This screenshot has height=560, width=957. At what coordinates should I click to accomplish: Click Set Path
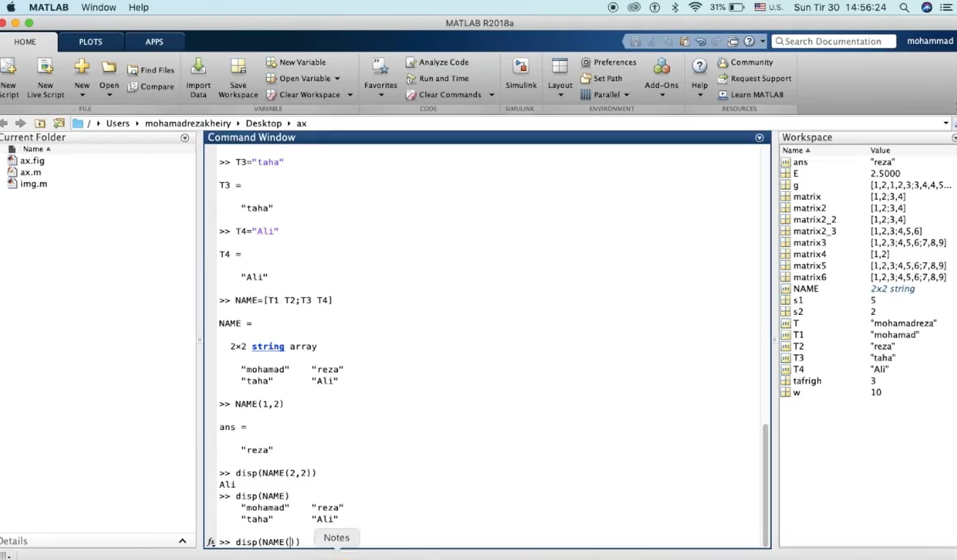point(602,78)
